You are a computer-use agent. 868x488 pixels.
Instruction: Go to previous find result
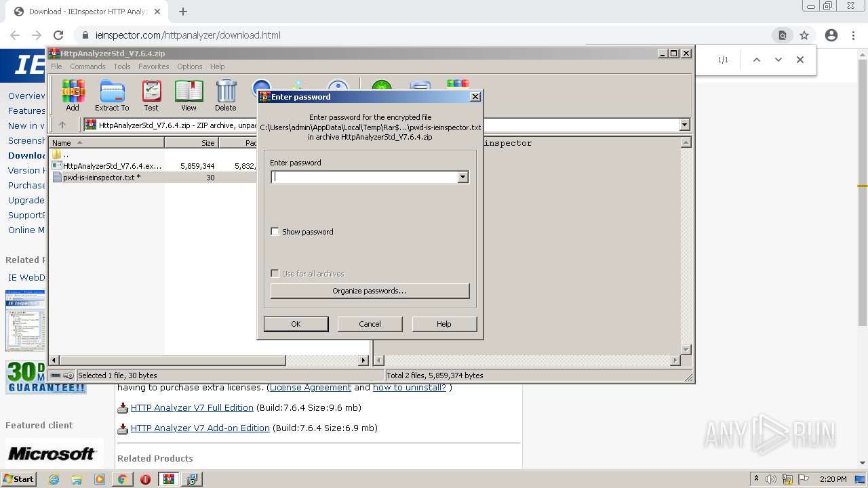757,60
